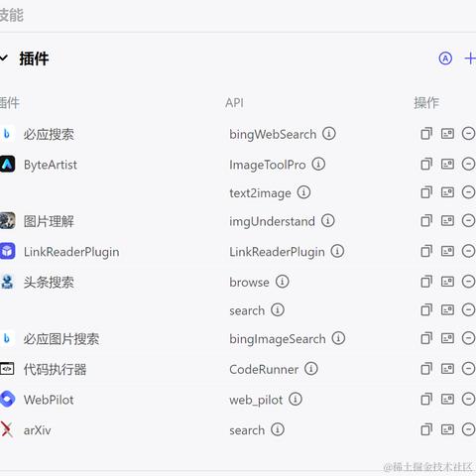
Task: Copy the CodeRunner API name
Action: [426, 369]
